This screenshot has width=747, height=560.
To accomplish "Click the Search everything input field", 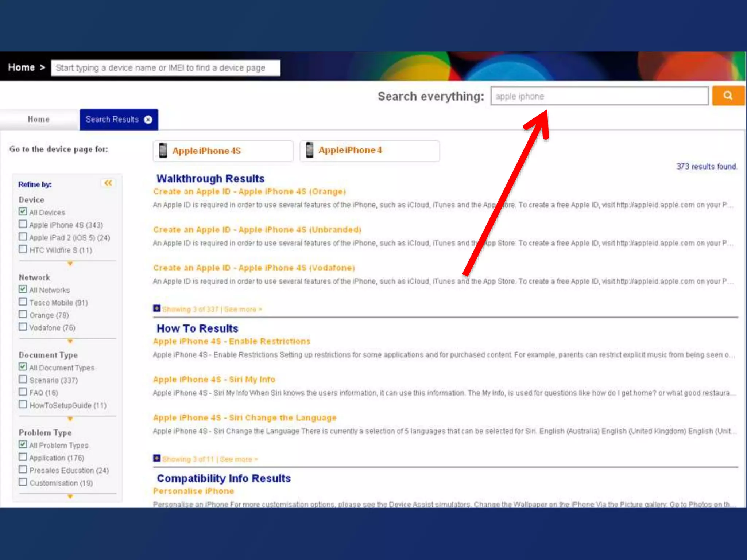I will point(599,96).
